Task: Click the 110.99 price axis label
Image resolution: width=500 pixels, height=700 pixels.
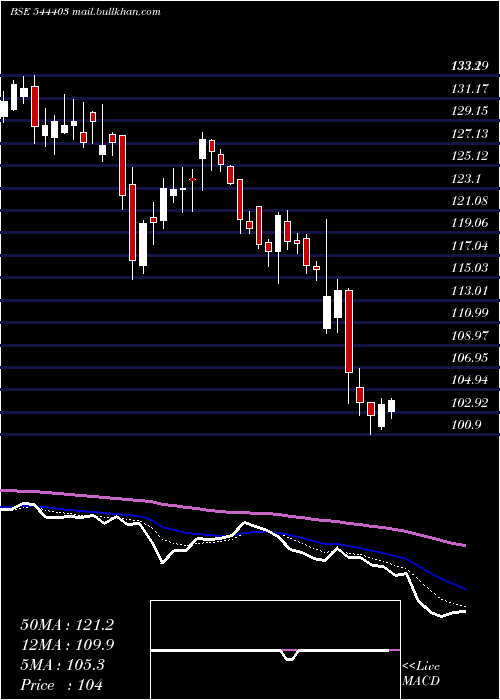Action: [470, 312]
